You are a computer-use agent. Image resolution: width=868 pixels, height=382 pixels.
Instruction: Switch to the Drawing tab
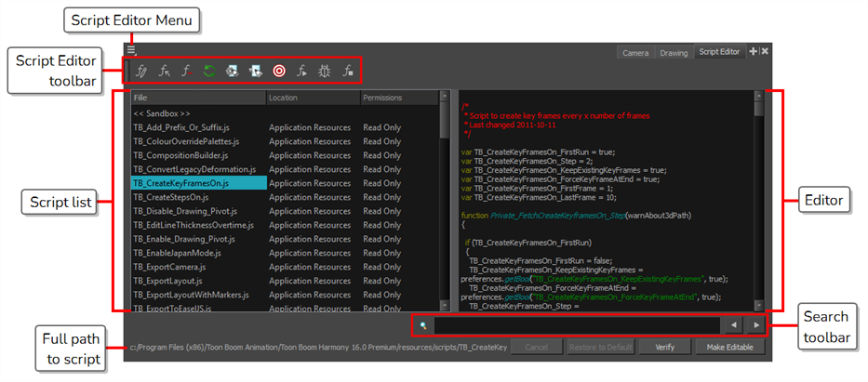674,53
